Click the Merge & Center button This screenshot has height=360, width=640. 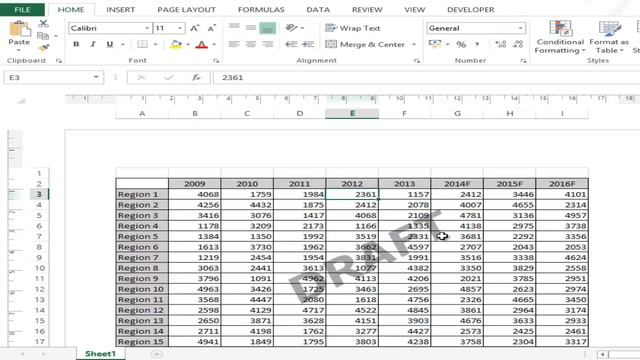[x=365, y=44]
